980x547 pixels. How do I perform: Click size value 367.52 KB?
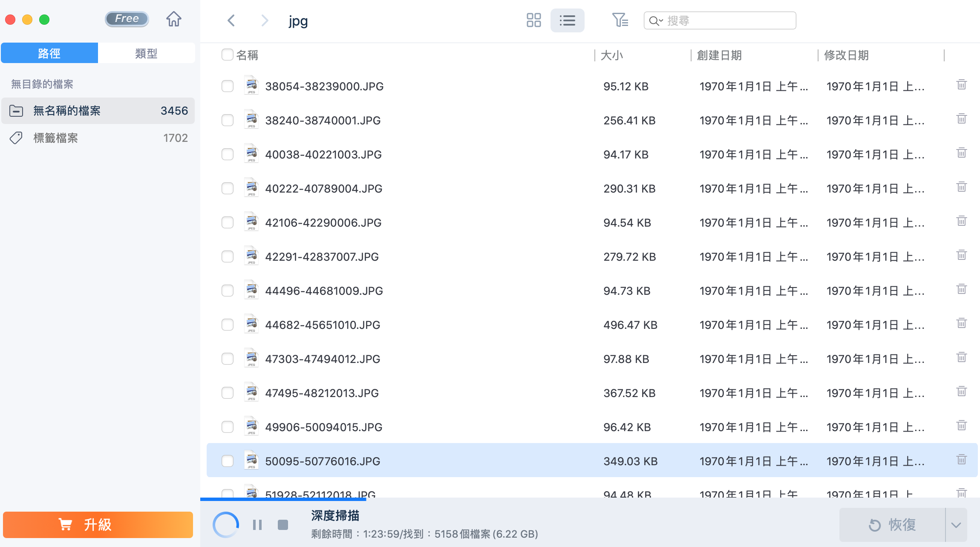tap(629, 393)
